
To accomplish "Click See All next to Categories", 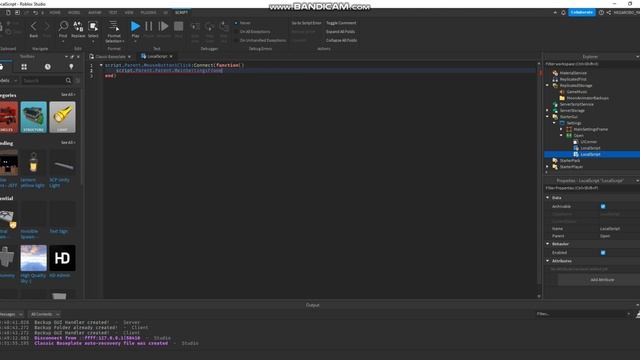I will [x=68, y=95].
